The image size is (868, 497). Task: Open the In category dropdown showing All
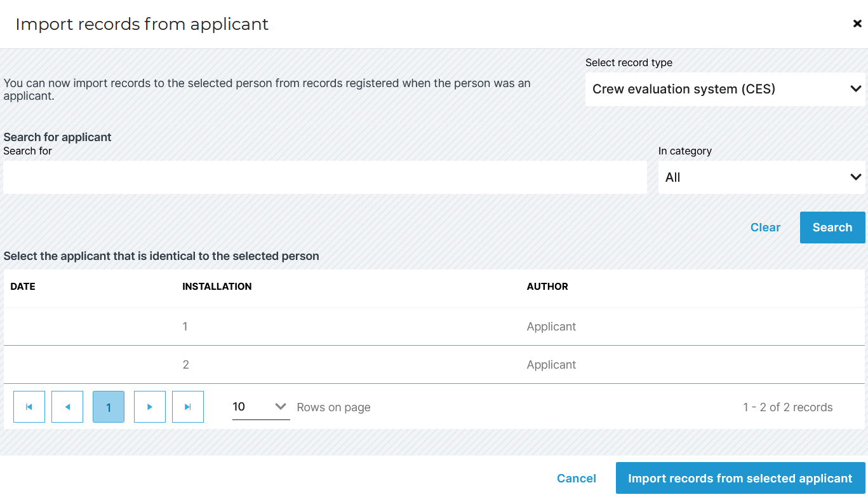click(x=761, y=177)
